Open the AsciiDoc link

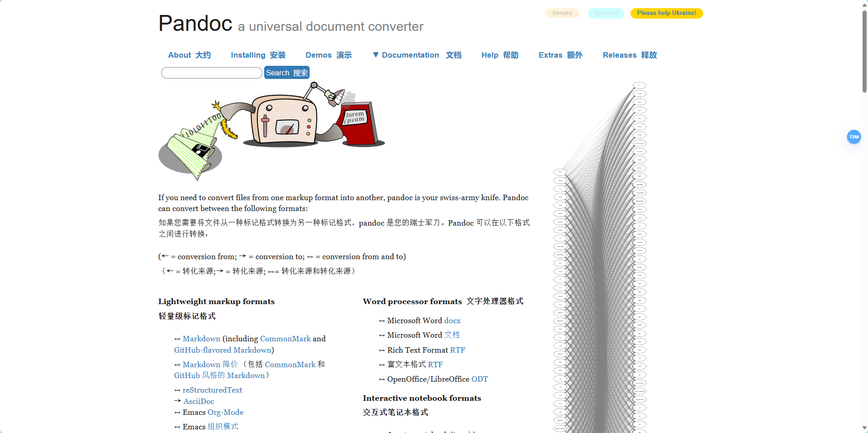point(199,401)
